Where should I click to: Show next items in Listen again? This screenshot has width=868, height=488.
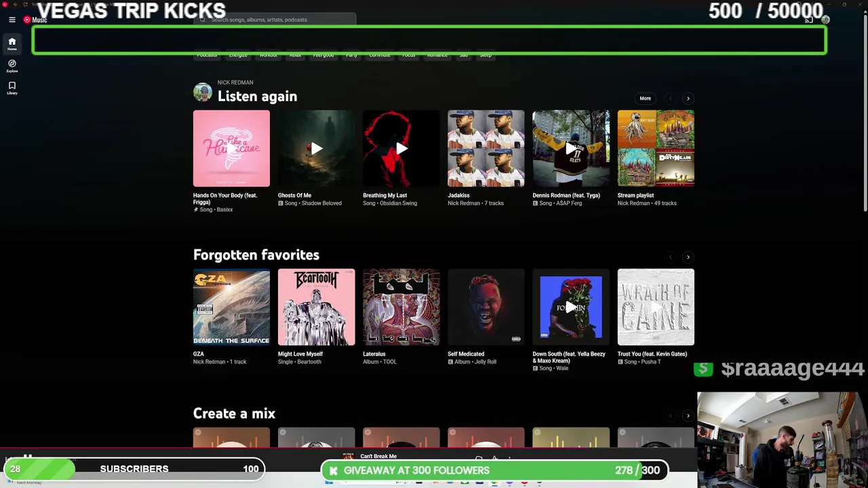click(x=688, y=98)
